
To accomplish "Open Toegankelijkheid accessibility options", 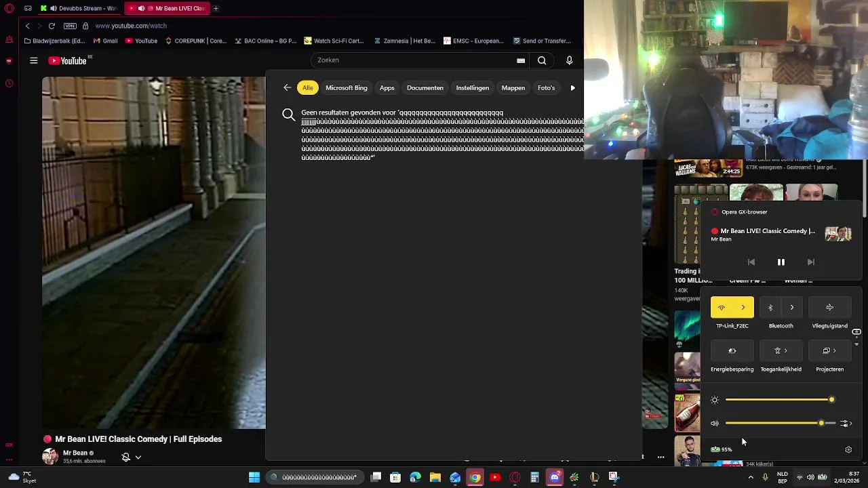I will [x=781, y=351].
